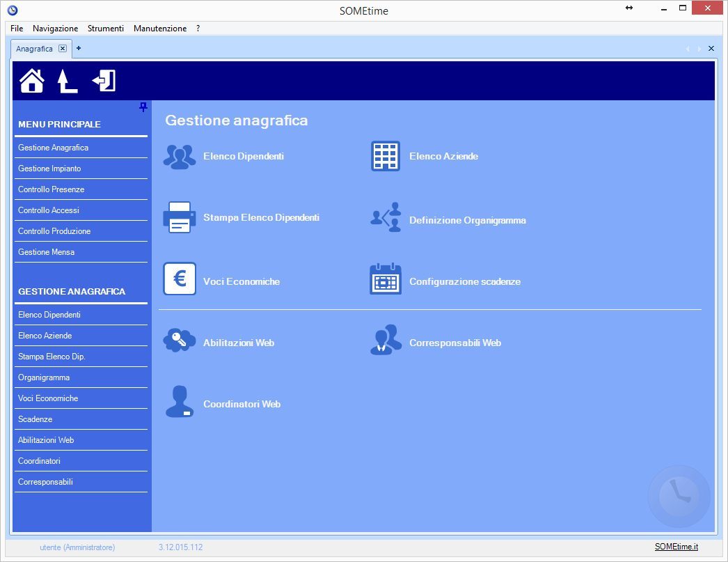The height and width of the screenshot is (562, 728).
Task: Click the SOMEtime clock icon in title bar
Action: [13, 10]
